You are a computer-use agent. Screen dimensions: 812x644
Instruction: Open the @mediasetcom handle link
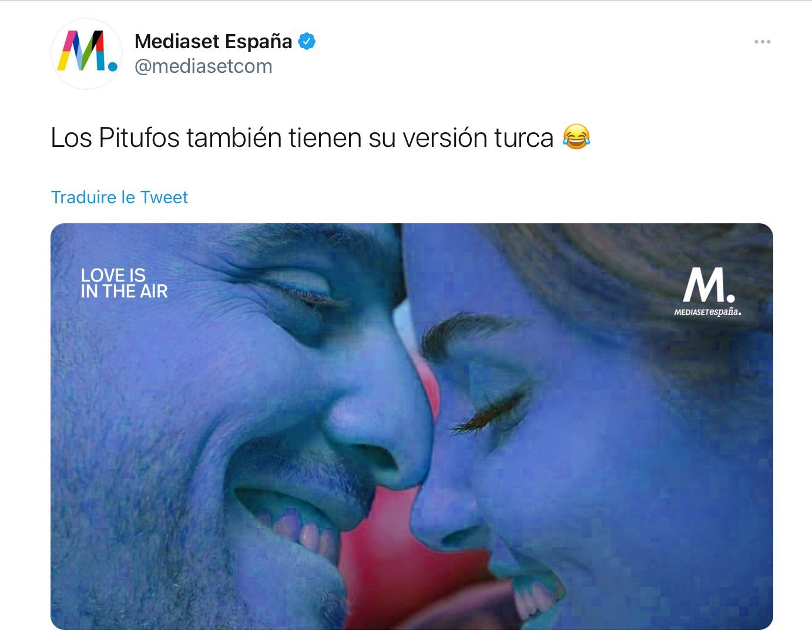click(x=203, y=66)
